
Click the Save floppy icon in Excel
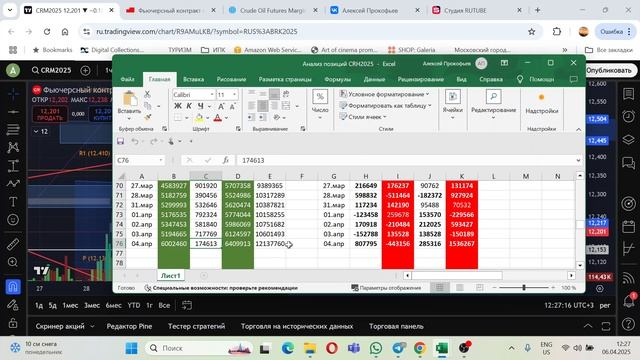[120, 141]
